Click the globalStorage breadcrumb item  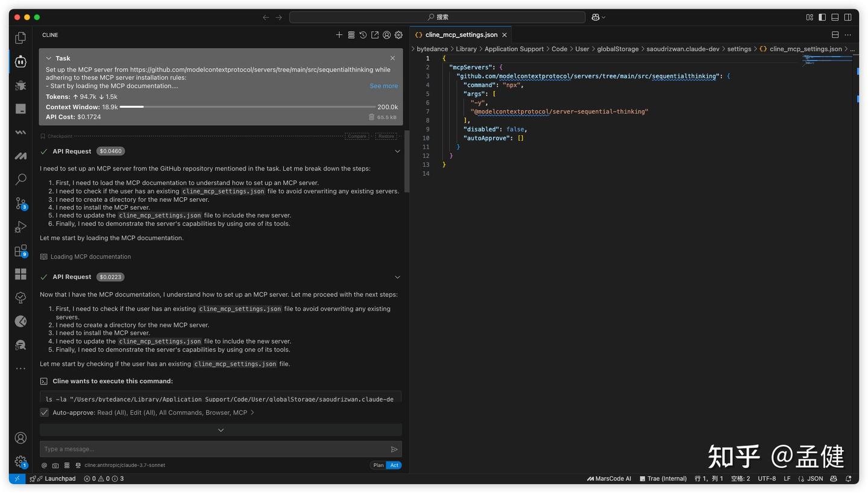pyautogui.click(x=617, y=49)
